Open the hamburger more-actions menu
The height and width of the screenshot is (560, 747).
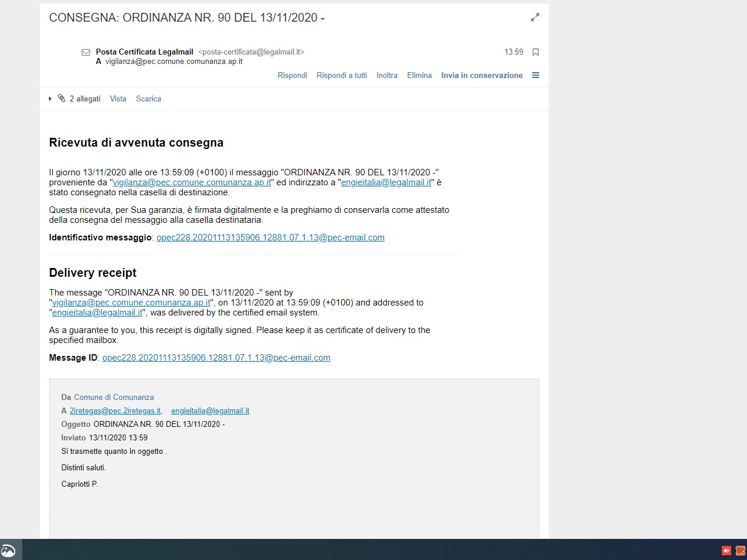pos(535,75)
